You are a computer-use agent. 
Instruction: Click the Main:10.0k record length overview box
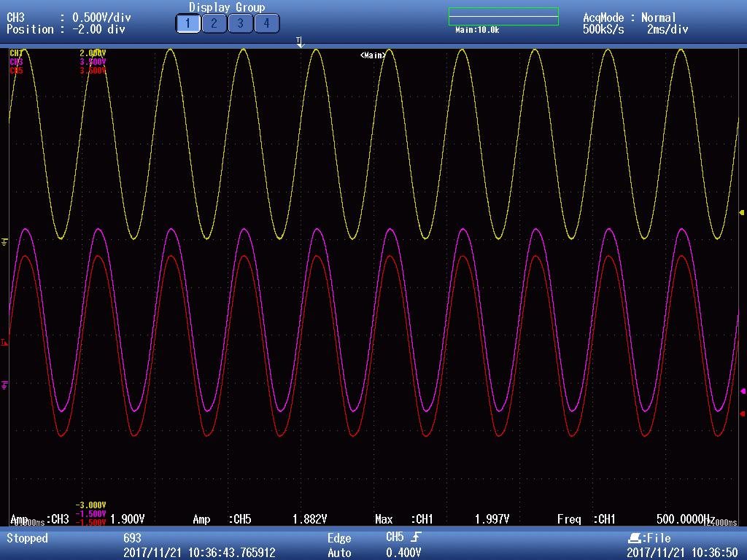point(503,17)
